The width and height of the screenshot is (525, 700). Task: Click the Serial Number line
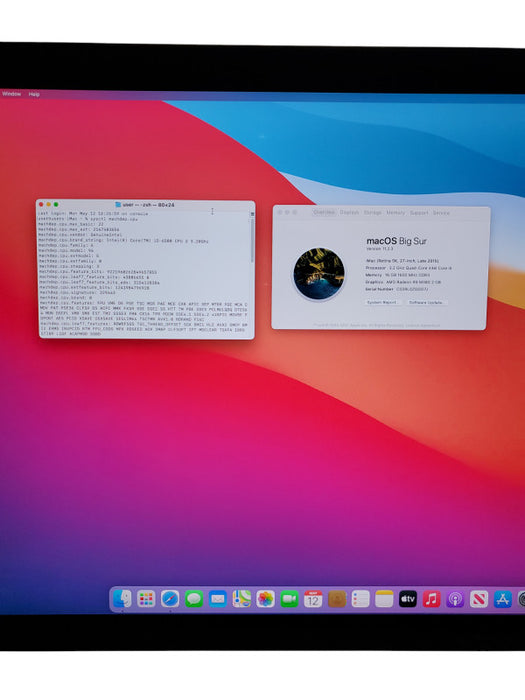click(x=396, y=289)
